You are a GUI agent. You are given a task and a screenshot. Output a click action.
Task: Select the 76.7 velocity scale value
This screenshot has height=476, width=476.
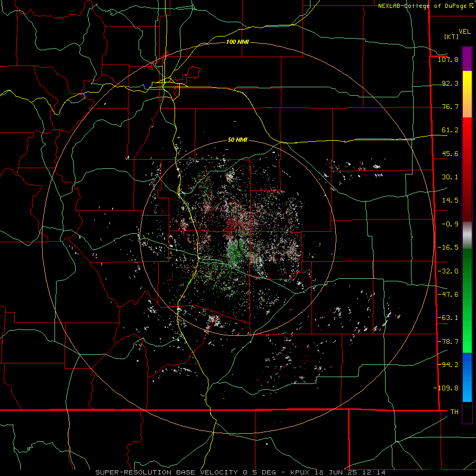pyautogui.click(x=450, y=106)
